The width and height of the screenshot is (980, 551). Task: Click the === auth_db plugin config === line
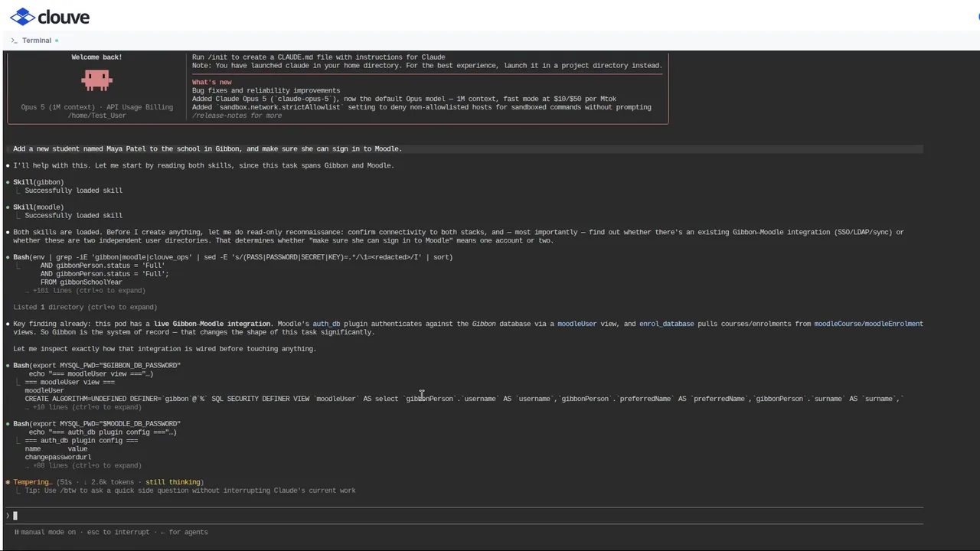[81, 441]
